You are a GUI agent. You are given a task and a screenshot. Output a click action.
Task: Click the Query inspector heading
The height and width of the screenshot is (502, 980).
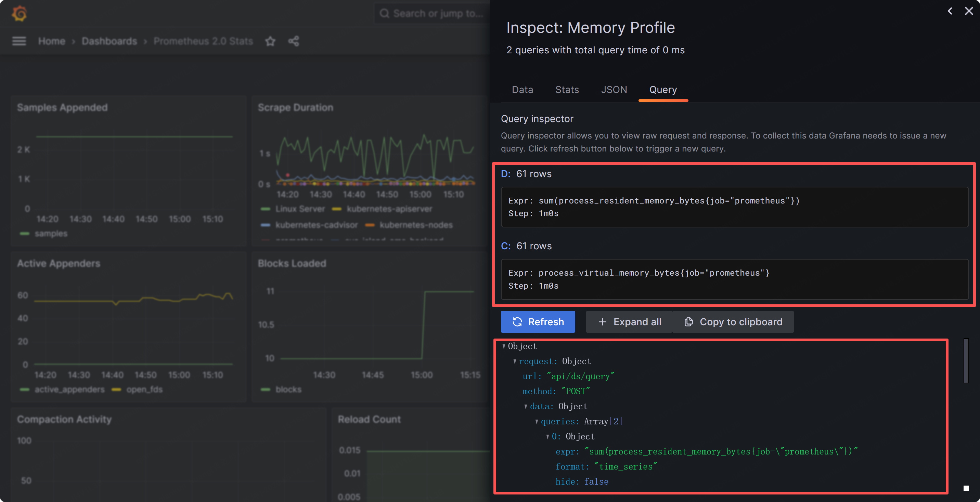[x=537, y=119]
